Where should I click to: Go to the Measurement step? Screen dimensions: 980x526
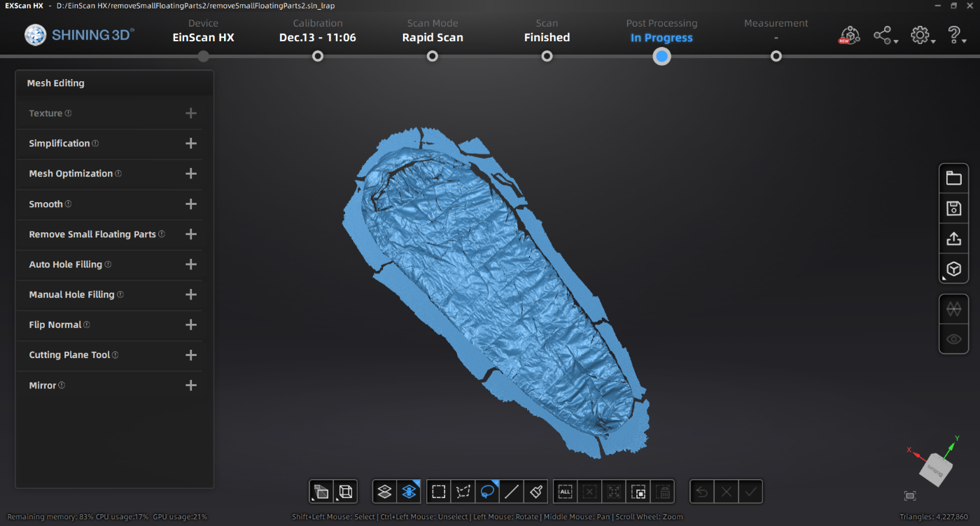tap(776, 31)
